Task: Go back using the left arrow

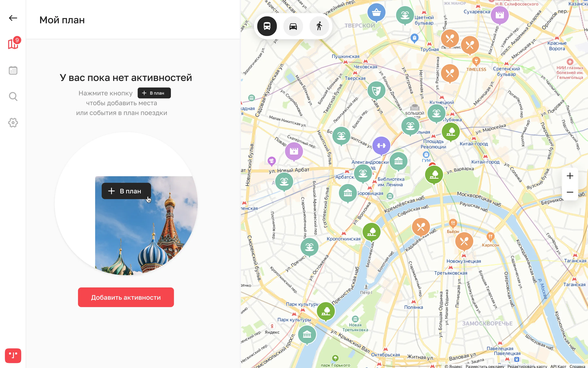Action: tap(13, 18)
